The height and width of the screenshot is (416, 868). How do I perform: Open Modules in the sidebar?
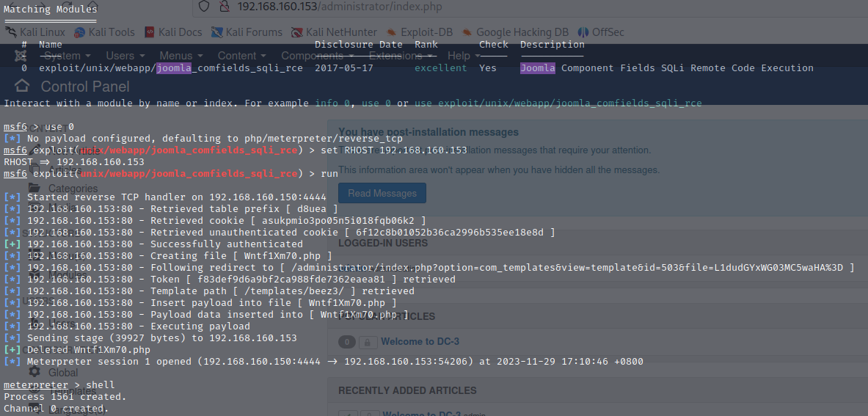coord(68,275)
